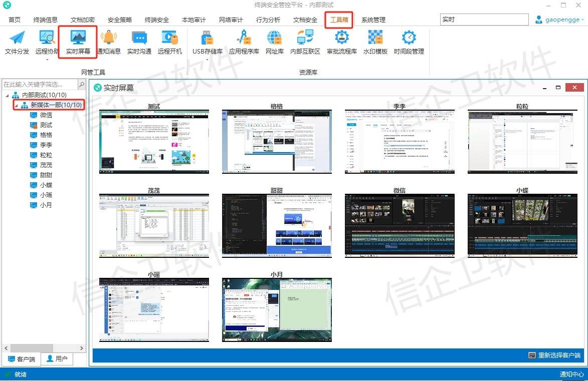The width and height of the screenshot is (588, 381).
Task: Open the 水印模板 watermark template tool
Action: [375, 42]
